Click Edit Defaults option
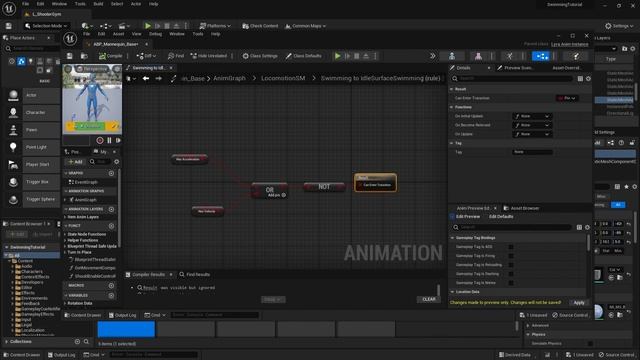The height and width of the screenshot is (360, 640). click(501, 217)
